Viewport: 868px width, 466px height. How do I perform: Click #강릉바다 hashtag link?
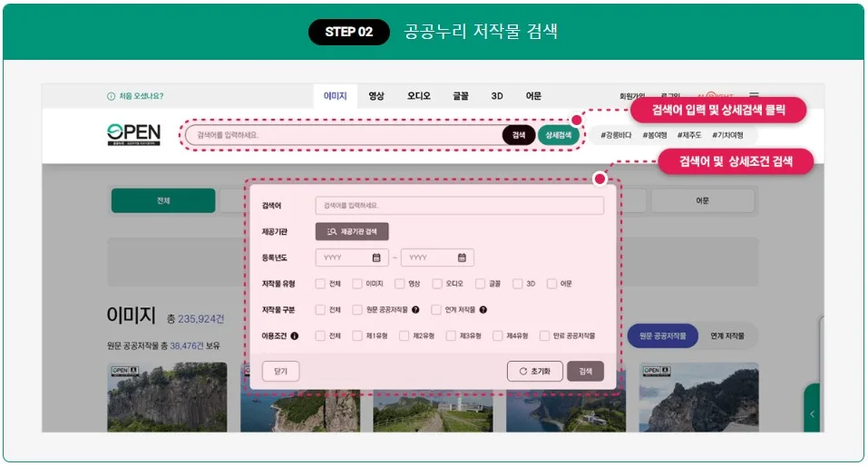[x=616, y=135]
